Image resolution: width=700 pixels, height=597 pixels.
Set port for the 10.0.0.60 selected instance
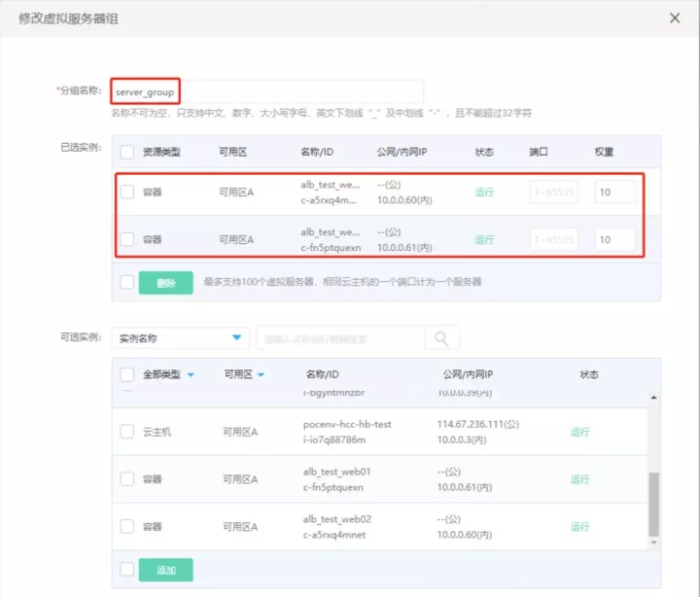coord(553,192)
